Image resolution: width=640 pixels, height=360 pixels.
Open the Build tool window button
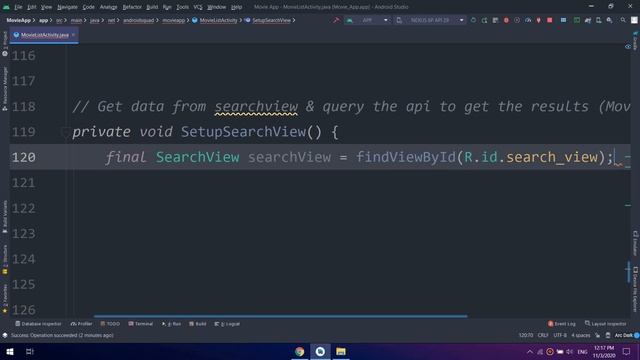pyautogui.click(x=198, y=324)
